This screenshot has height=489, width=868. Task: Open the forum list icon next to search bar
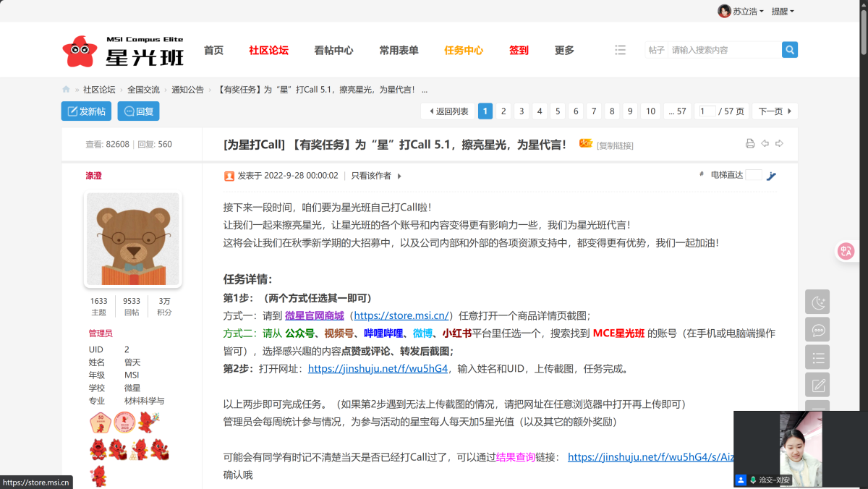(x=621, y=49)
